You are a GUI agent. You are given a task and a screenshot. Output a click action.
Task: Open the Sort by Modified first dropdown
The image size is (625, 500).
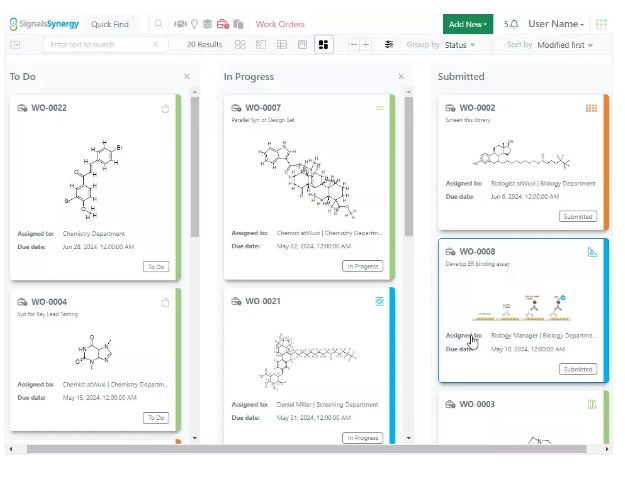(564, 45)
